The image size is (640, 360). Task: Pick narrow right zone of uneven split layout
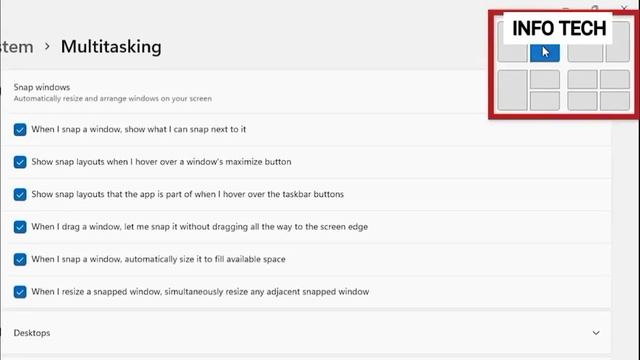[618, 42]
